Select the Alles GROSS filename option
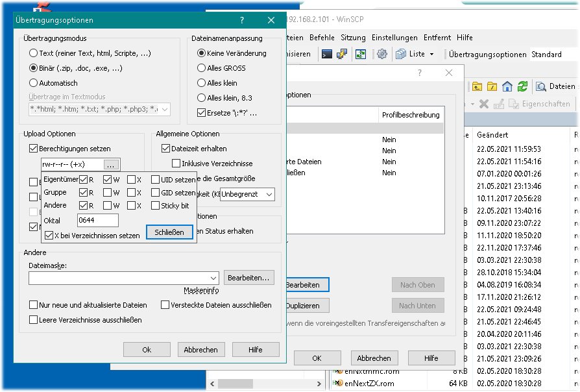Screen dimensions: 580x392 click(202, 68)
